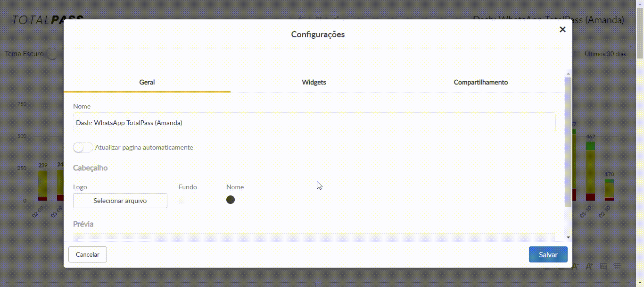Click the dialog scrollbar down arrow
Image resolution: width=644 pixels, height=287 pixels.
tap(568, 237)
